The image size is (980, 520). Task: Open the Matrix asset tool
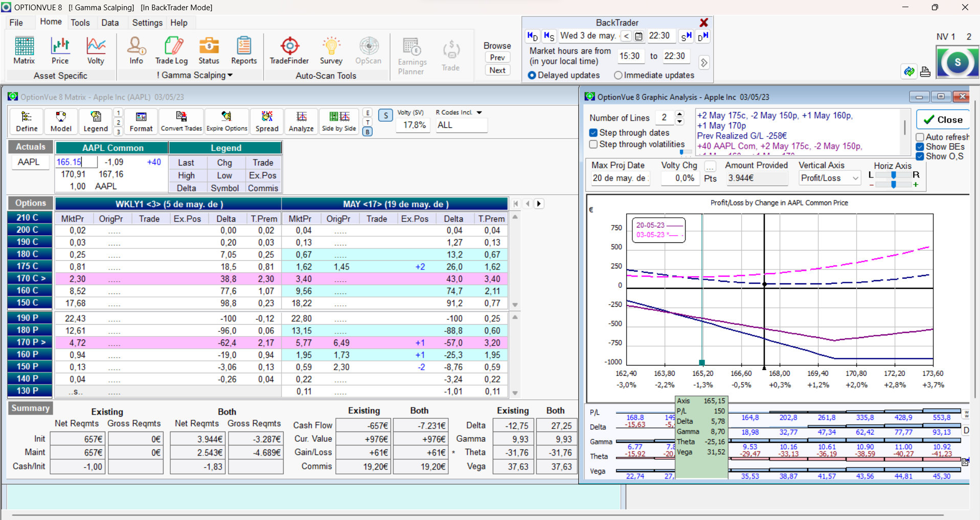click(24, 51)
